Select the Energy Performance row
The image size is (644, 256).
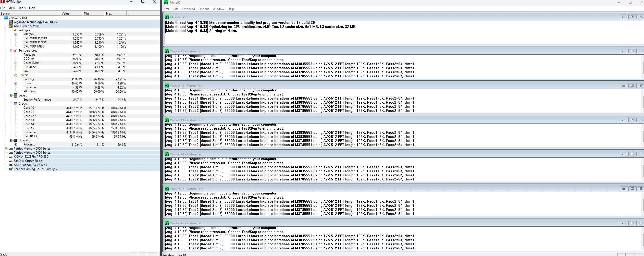[x=80, y=100]
